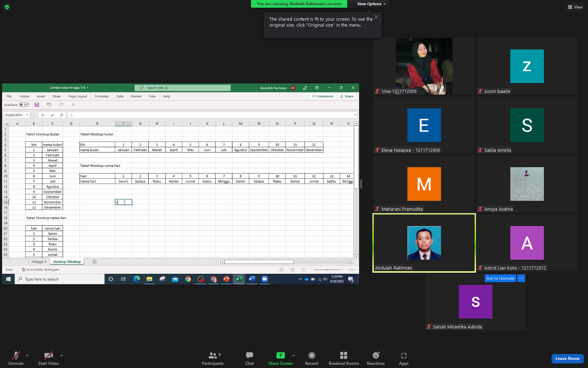Open Excel ribbon display options icon

[x=317, y=88]
